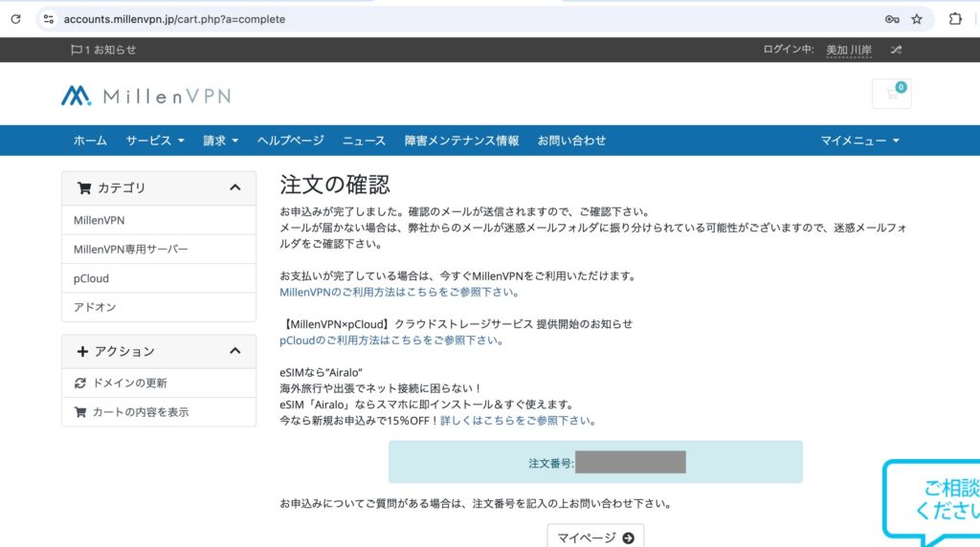Collapse the カテゴリ panel chevron
980x547 pixels.
click(235, 187)
